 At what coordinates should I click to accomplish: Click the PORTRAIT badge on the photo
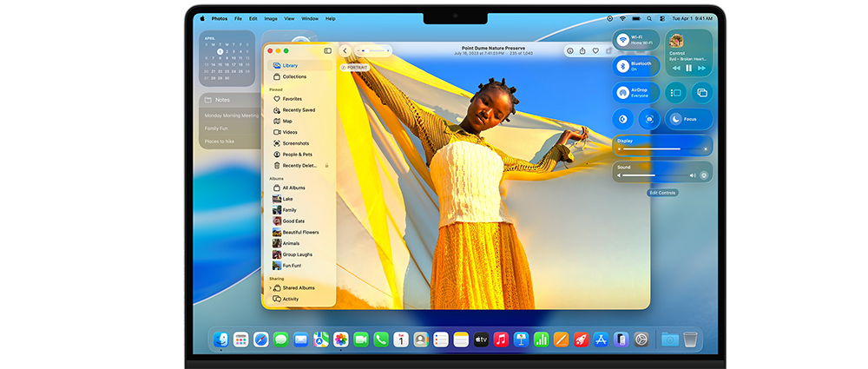[x=355, y=67]
